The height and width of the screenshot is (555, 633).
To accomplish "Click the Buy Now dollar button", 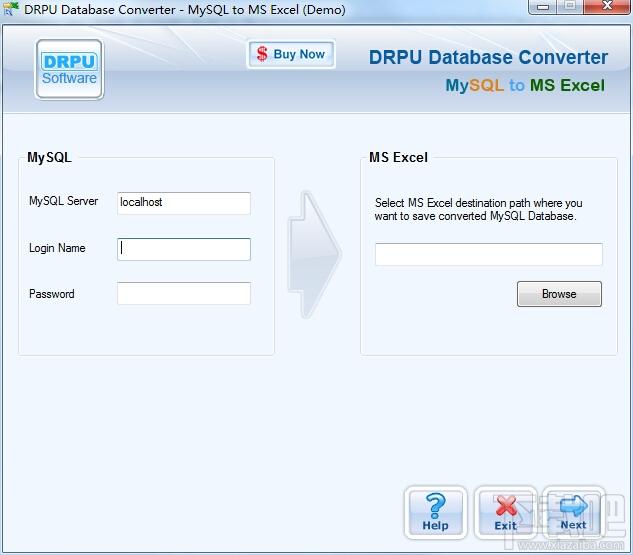I will pyautogui.click(x=291, y=54).
